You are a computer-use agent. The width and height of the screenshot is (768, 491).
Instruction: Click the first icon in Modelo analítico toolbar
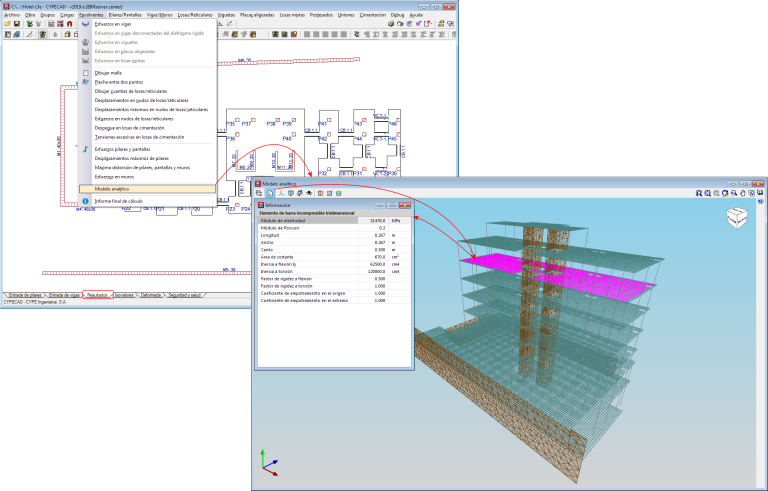coord(259,193)
